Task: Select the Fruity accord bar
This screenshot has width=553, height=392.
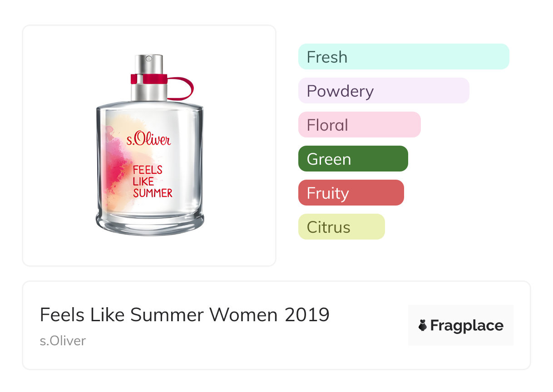Action: [351, 193]
